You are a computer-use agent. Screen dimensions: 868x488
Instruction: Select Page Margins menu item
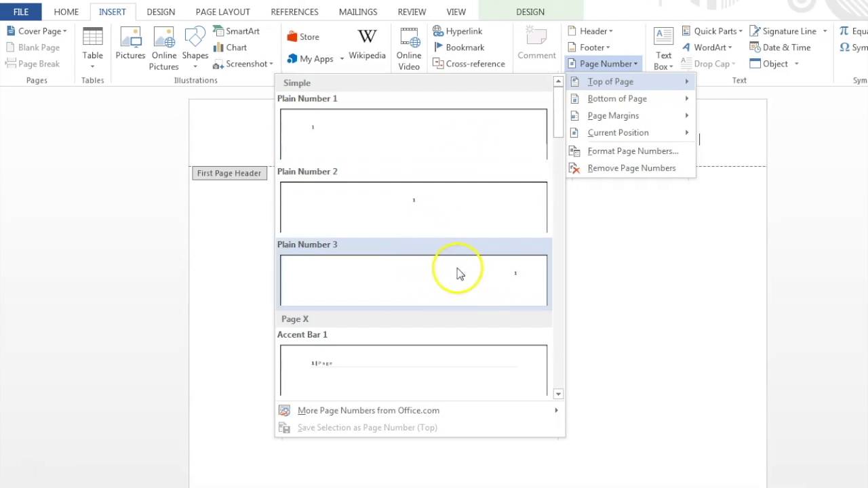coord(631,116)
